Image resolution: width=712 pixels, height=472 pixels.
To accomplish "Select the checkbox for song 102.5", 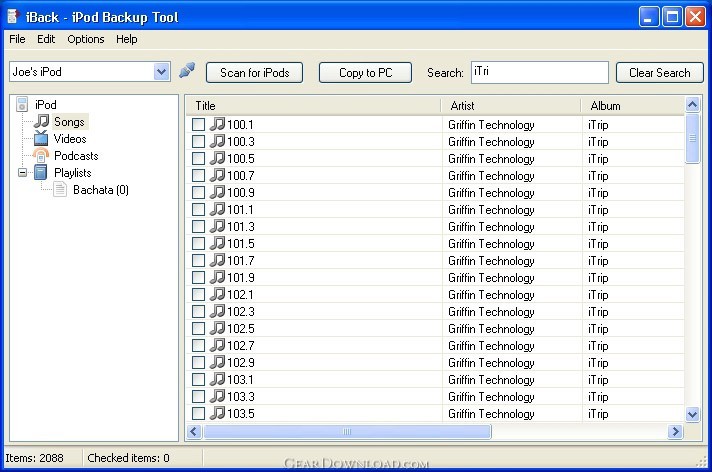I will click(198, 328).
